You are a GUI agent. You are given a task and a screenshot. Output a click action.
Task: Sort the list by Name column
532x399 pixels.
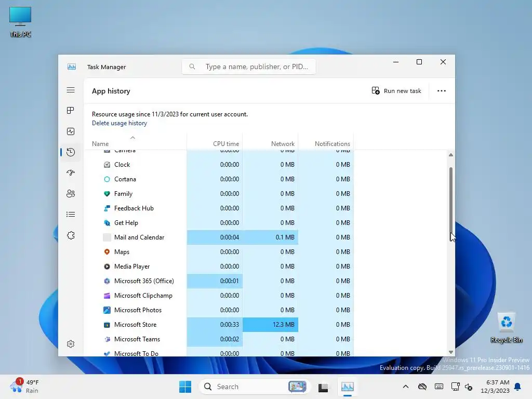pos(100,144)
